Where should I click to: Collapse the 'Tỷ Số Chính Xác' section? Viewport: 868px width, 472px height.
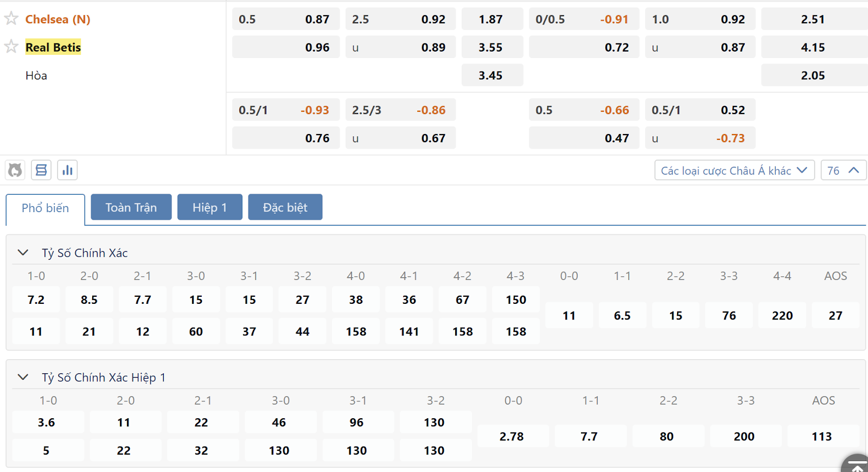pyautogui.click(x=23, y=253)
